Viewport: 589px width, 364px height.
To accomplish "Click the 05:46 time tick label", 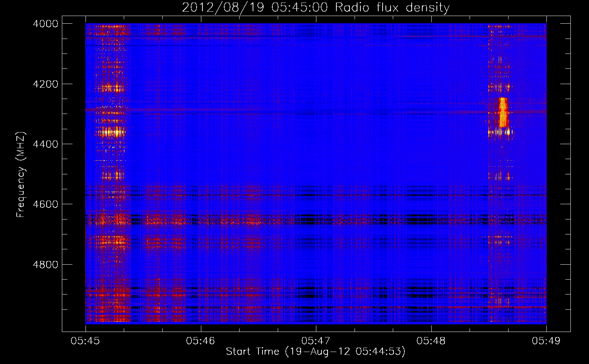I will [x=201, y=341].
